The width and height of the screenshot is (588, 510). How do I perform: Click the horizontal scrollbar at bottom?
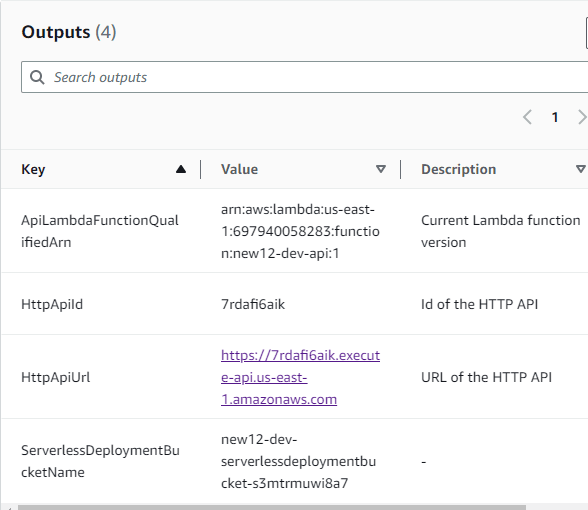pyautogui.click(x=272, y=507)
